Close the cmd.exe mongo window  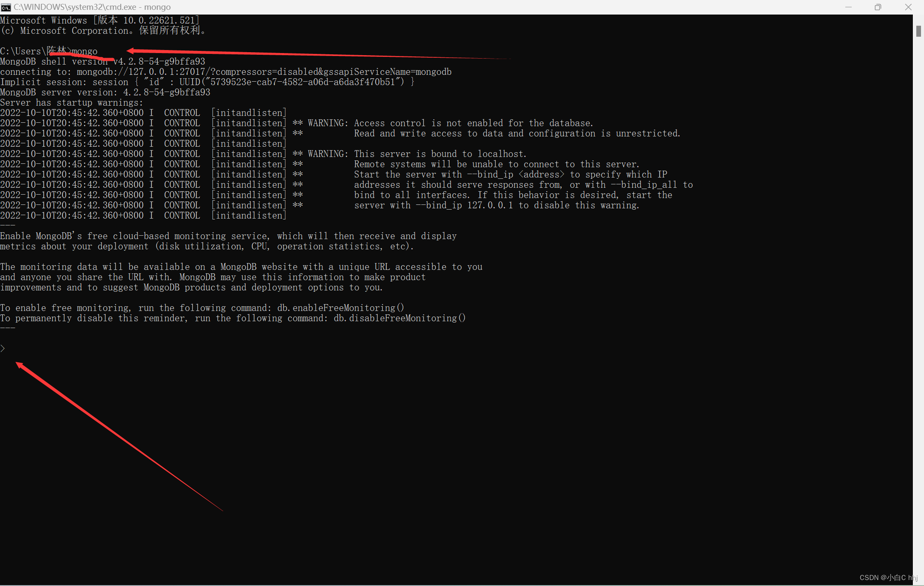tap(908, 7)
